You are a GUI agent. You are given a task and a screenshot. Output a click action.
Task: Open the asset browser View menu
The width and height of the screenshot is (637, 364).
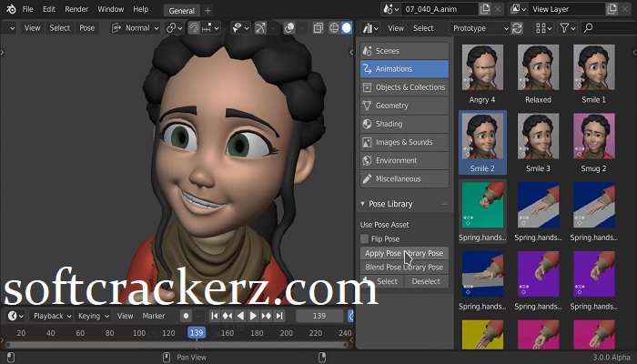[x=396, y=28]
